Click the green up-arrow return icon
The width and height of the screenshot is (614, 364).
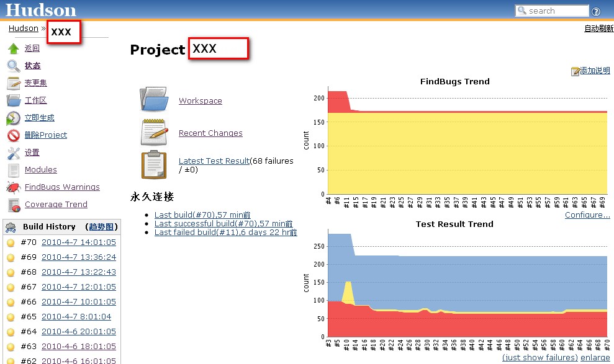coord(13,48)
